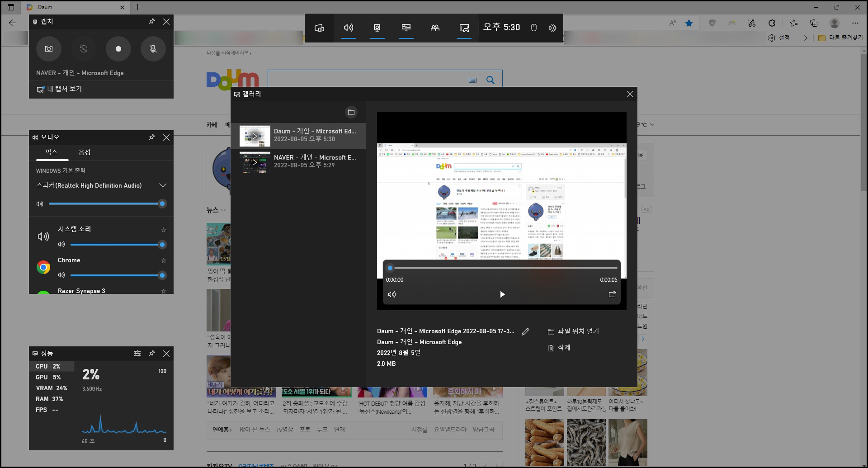Pin the 캡처 widget
868x468 pixels.
(152, 22)
